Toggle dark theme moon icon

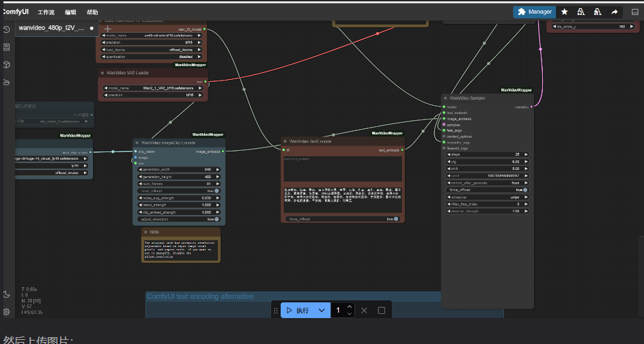[6, 294]
